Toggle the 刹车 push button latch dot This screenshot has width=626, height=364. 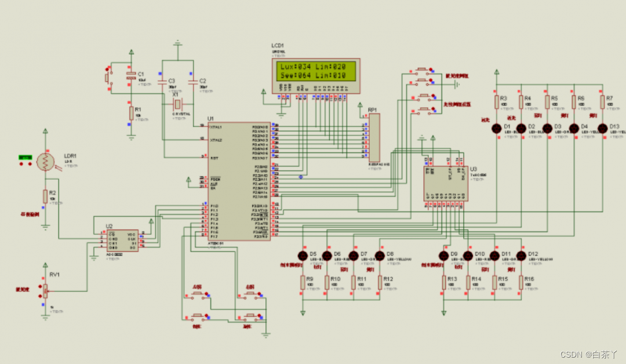tap(259, 316)
